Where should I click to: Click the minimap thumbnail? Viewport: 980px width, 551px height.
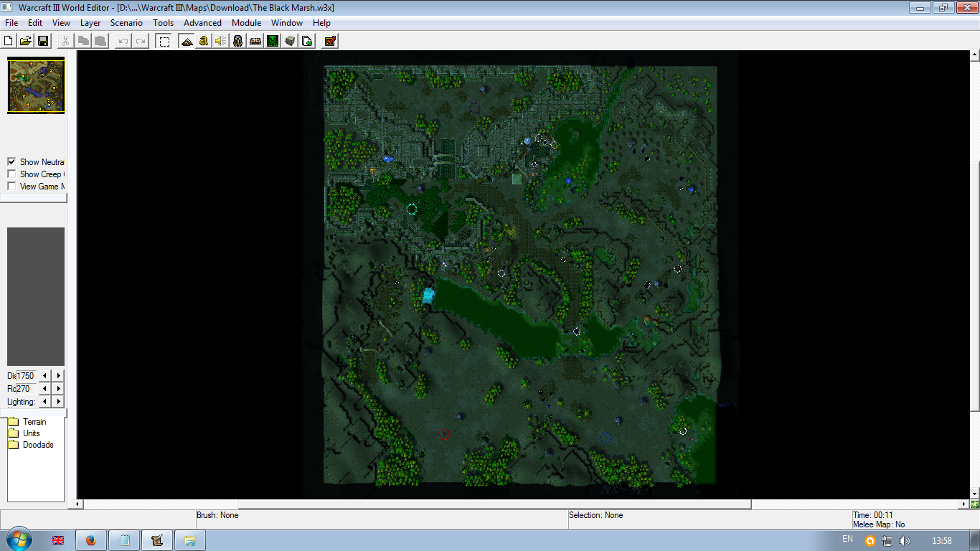point(36,87)
